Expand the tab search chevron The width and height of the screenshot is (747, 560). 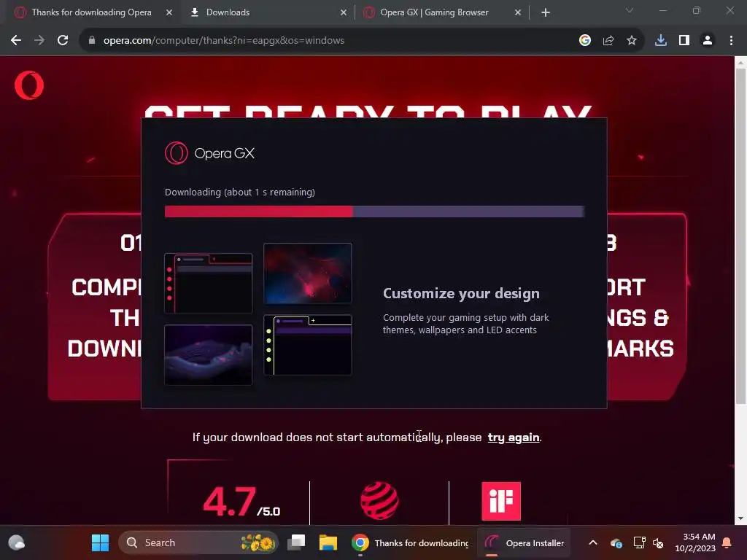click(x=630, y=10)
